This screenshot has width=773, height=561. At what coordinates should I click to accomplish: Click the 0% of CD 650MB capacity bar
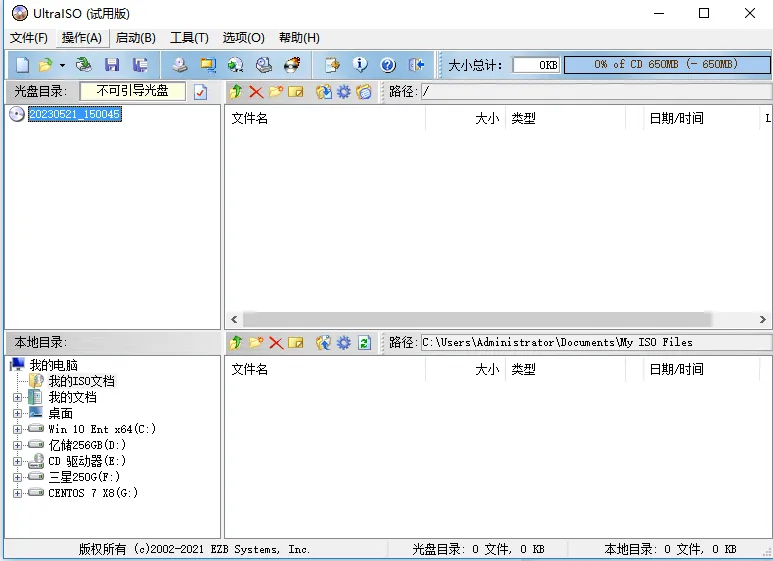point(666,65)
